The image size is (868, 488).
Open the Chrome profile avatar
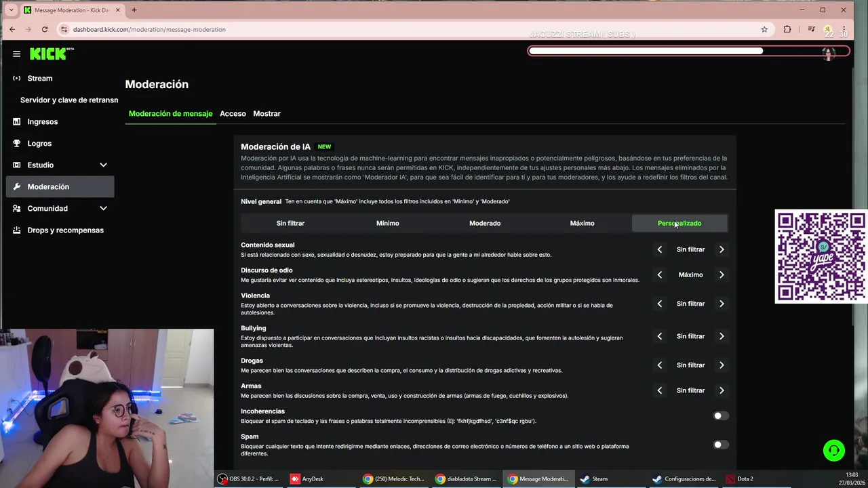click(828, 29)
